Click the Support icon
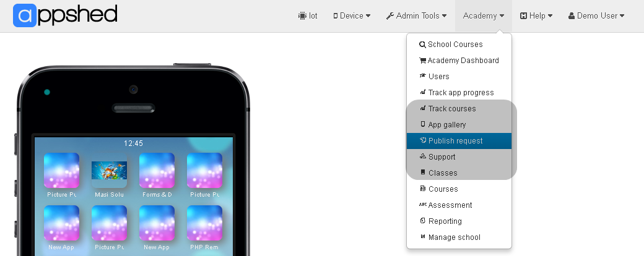Image resolution: width=644 pixels, height=256 pixels. (x=422, y=156)
